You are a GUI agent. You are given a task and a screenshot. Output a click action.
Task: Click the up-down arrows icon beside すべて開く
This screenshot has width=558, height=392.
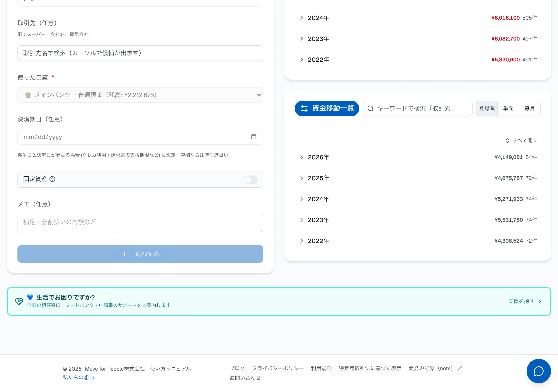(507, 141)
